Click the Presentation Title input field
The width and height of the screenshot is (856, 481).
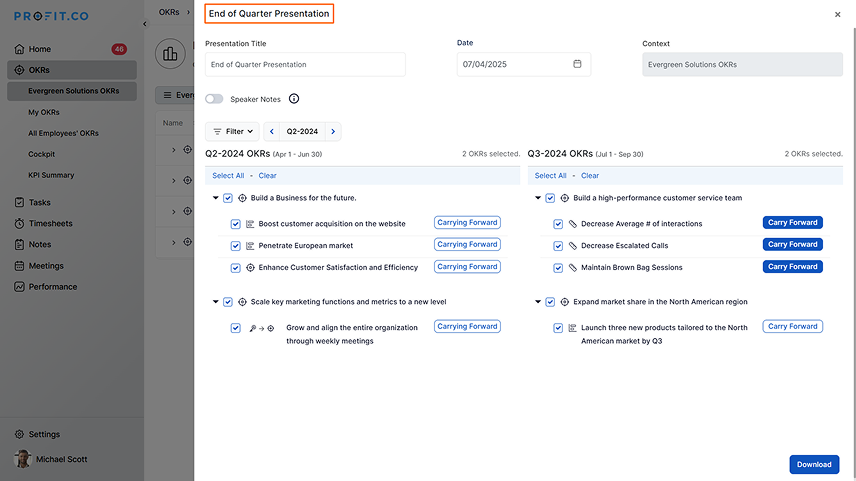305,64
